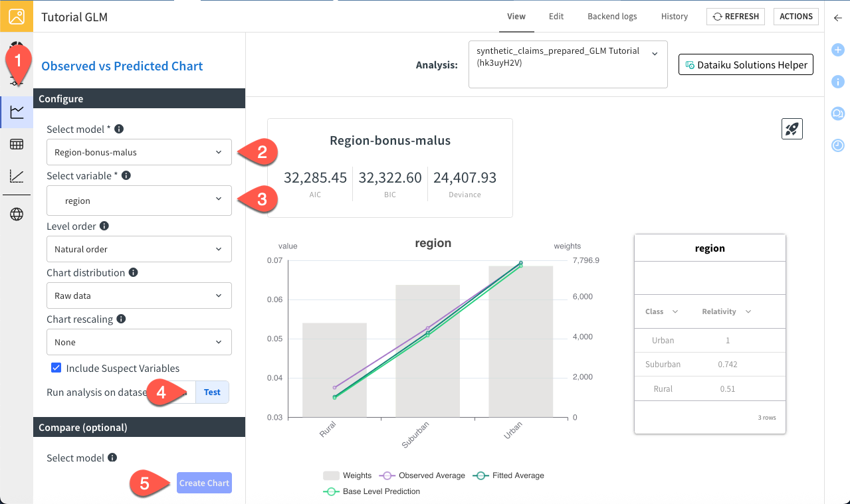Open the Backend logs tab
The width and height of the screenshot is (850, 504).
click(x=611, y=16)
